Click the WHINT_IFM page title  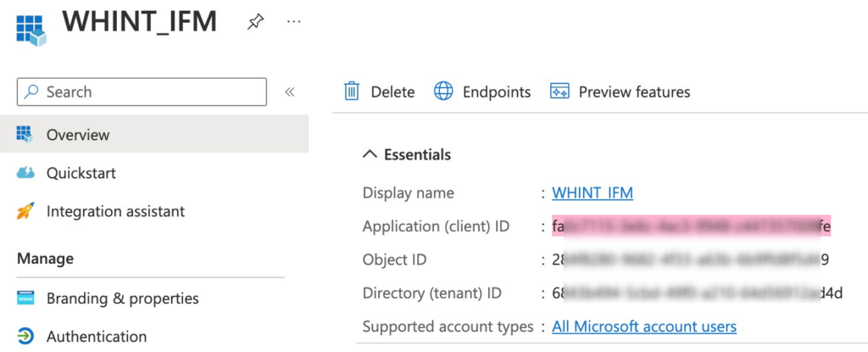pyautogui.click(x=139, y=22)
